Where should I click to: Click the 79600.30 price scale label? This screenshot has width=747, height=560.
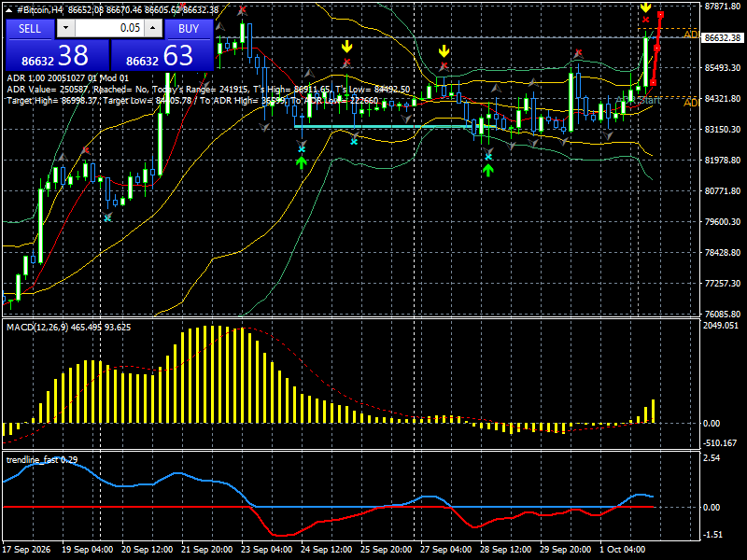pos(722,222)
